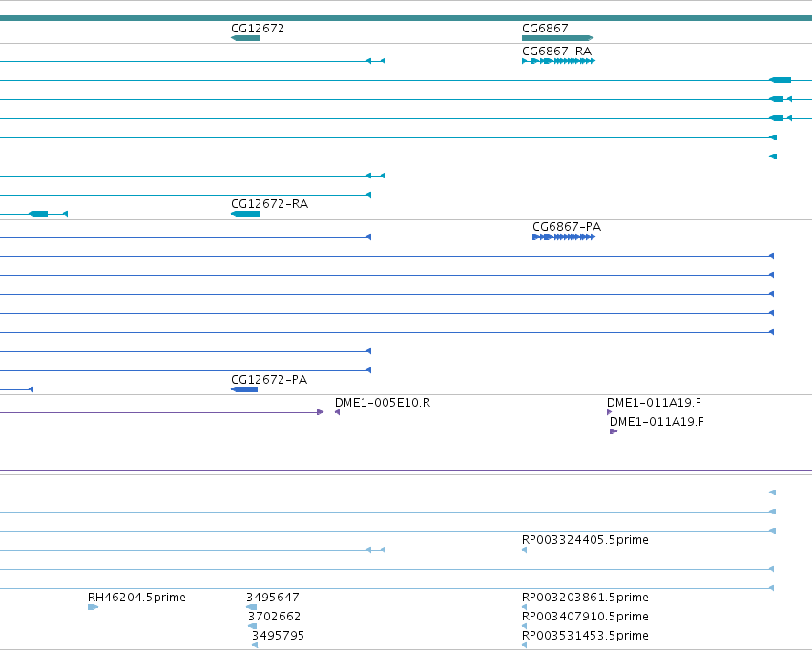Select the upper DME1-011A19.F arrow glyph
Image resolution: width=812 pixels, height=650 pixels.
click(x=609, y=412)
